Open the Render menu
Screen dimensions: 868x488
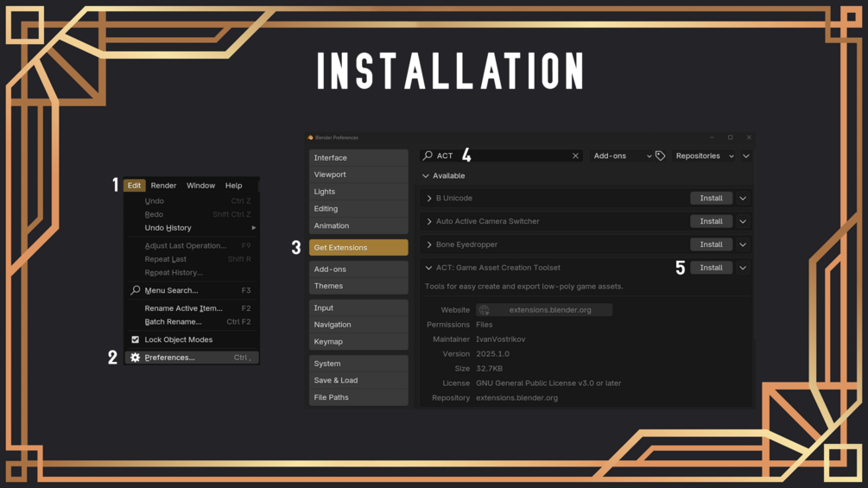click(163, 186)
